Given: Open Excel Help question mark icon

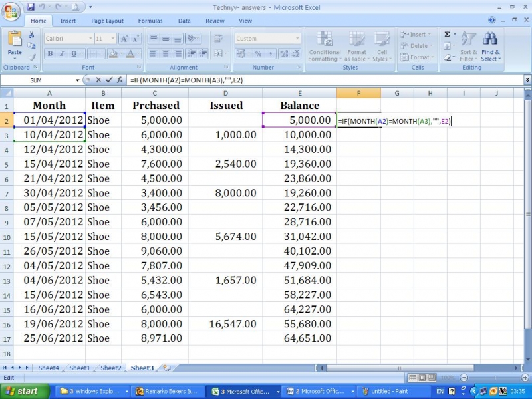Looking at the screenshot, I should click(x=492, y=21).
